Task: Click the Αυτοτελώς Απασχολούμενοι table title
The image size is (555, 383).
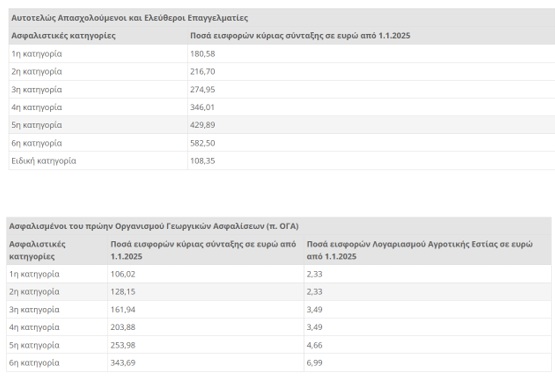Action: 130,18
